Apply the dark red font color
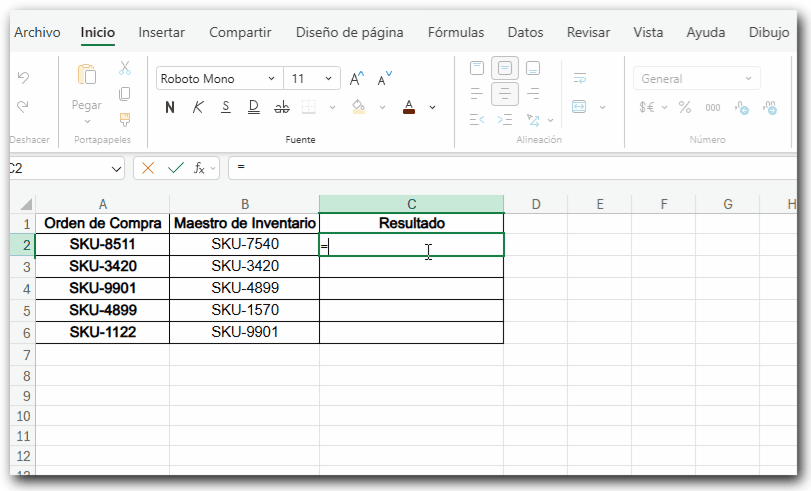The width and height of the screenshot is (811, 491). tap(409, 107)
